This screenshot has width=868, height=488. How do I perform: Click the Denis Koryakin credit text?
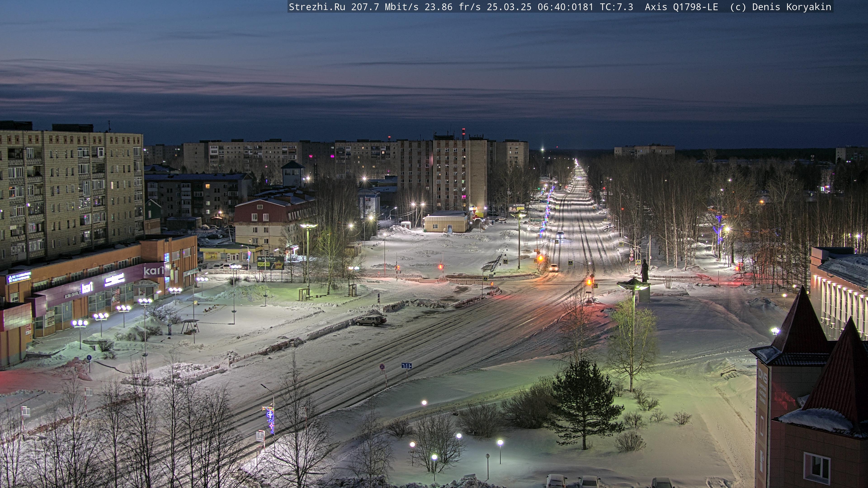pos(792,7)
